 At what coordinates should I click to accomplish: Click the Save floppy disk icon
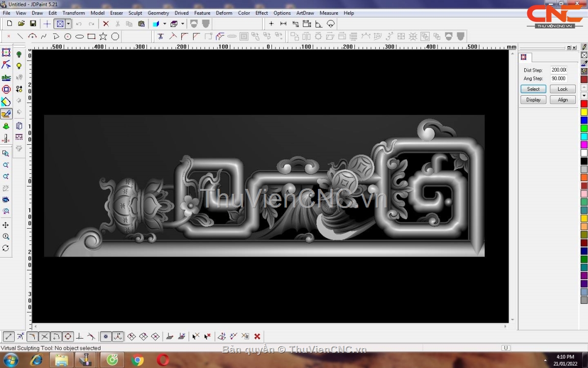pyautogui.click(x=33, y=24)
